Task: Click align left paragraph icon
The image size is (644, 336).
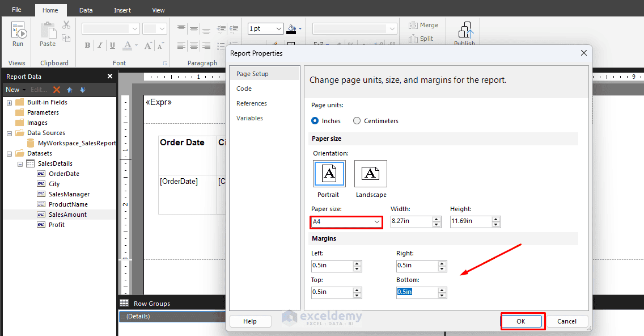Action: (x=181, y=45)
